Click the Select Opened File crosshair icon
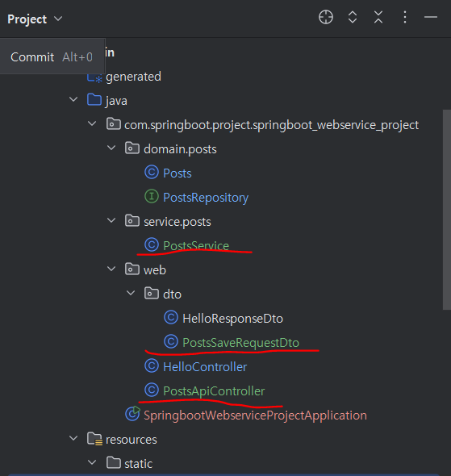The image size is (451, 476). pos(326,17)
